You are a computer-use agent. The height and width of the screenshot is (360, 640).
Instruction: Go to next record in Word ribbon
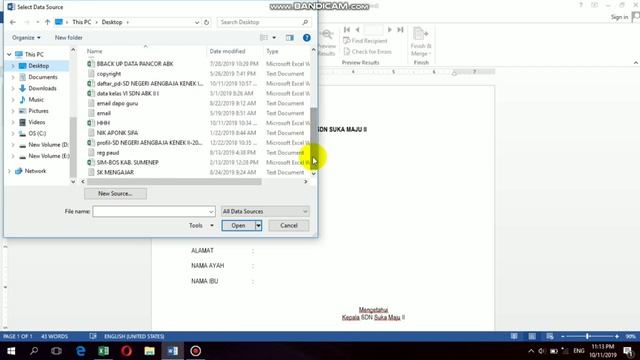point(389,29)
